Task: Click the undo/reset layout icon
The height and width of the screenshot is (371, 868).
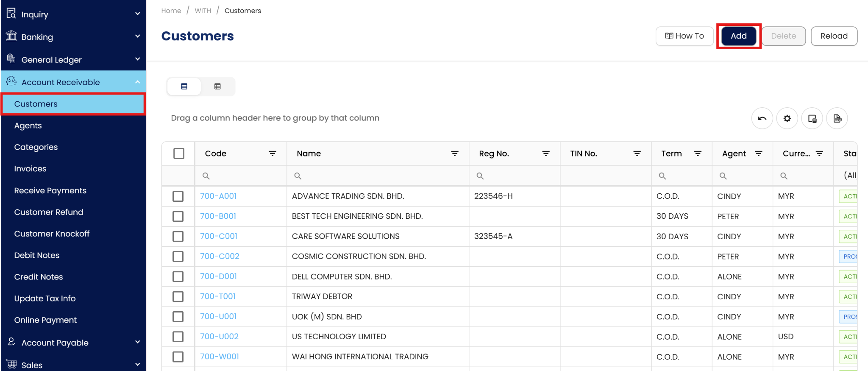Action: tap(762, 118)
